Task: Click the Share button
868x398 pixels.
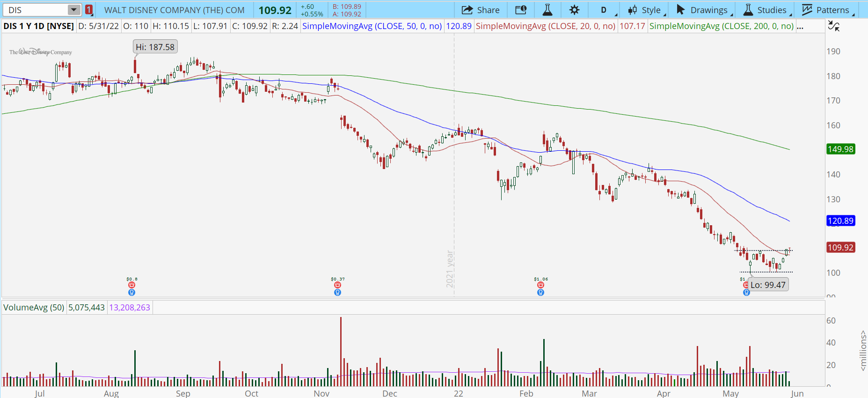Action: tap(481, 10)
